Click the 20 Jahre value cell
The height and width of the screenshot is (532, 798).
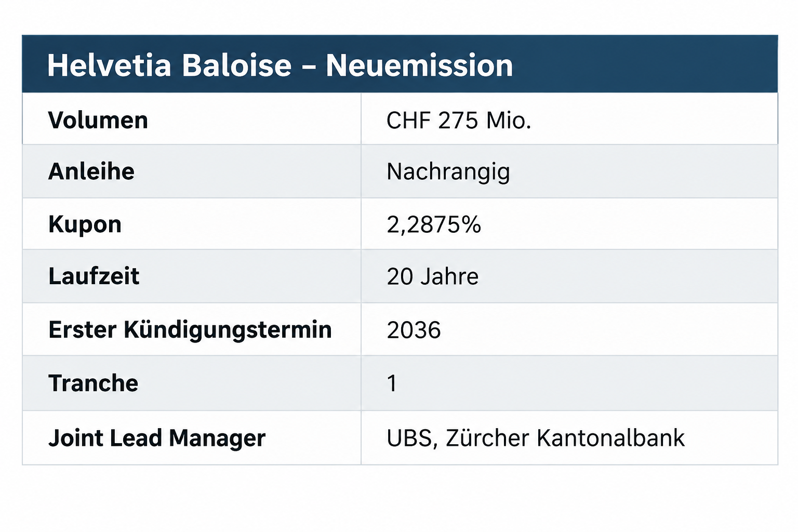pyautogui.click(x=433, y=276)
